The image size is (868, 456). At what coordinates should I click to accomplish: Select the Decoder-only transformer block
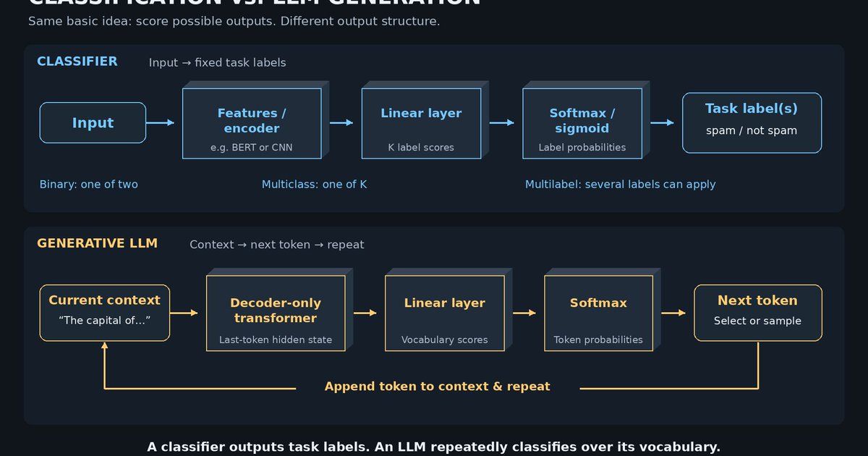tap(276, 313)
